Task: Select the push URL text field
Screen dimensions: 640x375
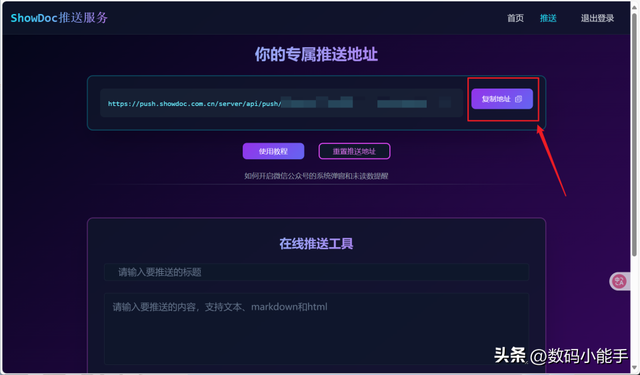Action: (282, 103)
